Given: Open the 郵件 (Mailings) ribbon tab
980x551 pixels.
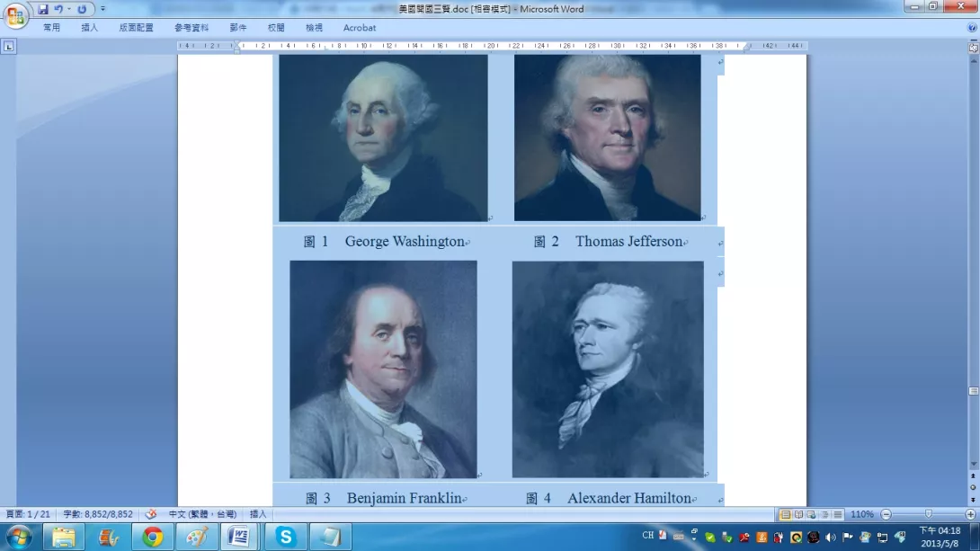Looking at the screenshot, I should pos(238,28).
